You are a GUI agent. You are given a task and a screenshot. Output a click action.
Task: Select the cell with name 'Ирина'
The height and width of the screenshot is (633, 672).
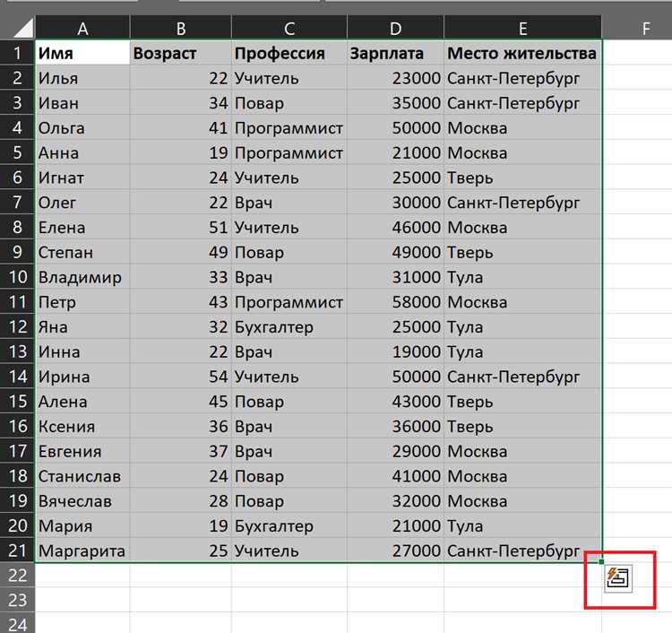(x=82, y=376)
